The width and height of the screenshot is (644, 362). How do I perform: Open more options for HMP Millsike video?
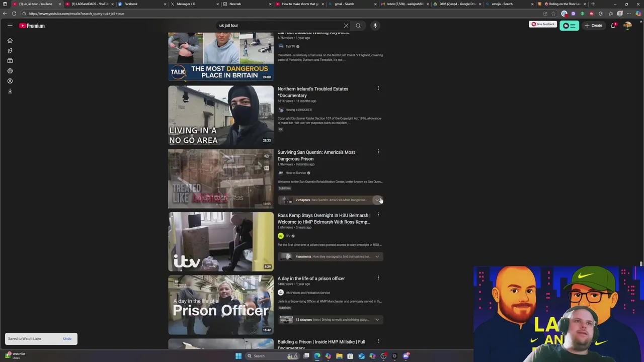[x=378, y=341]
